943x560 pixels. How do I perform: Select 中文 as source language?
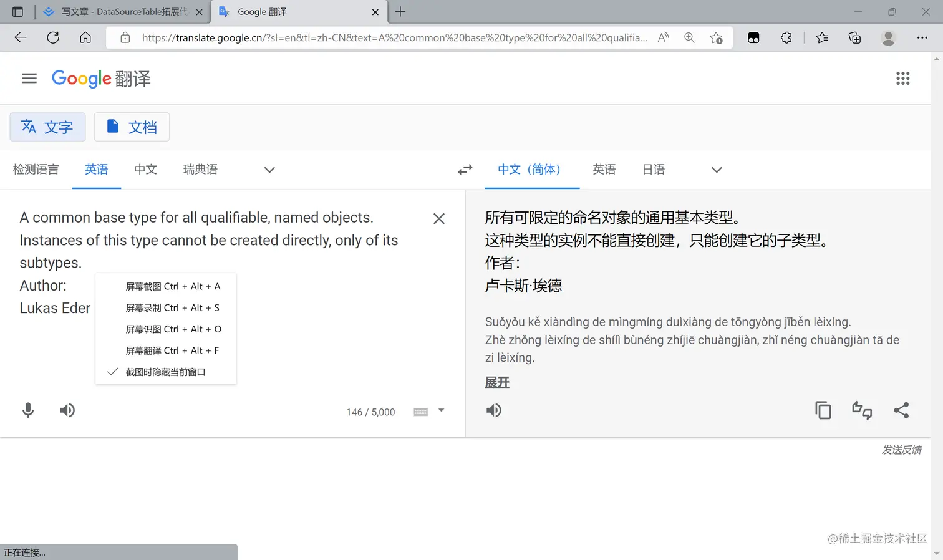(145, 170)
